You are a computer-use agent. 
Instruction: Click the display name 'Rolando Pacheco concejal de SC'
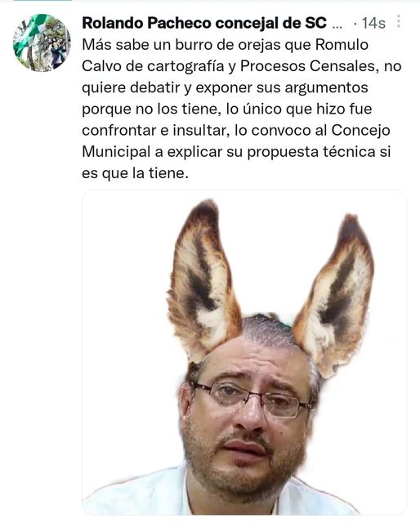pos(204,23)
